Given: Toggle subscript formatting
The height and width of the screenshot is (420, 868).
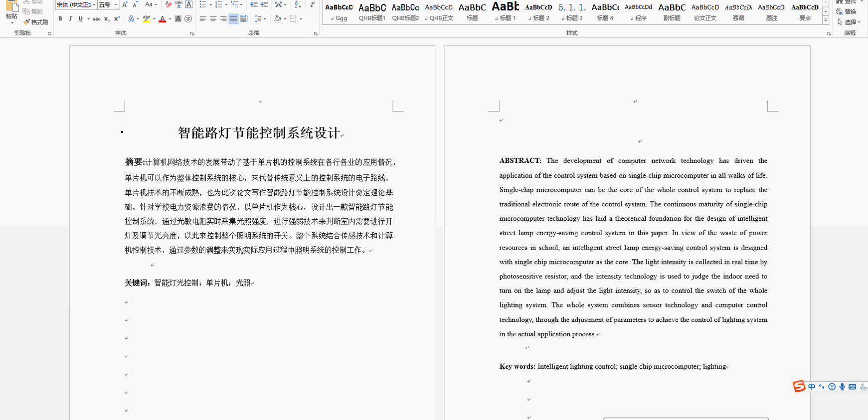Looking at the screenshot, I should pyautogui.click(x=107, y=19).
